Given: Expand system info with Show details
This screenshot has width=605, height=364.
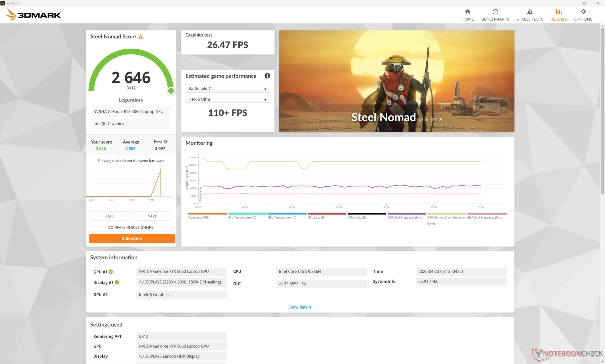Looking at the screenshot, I should coord(300,307).
